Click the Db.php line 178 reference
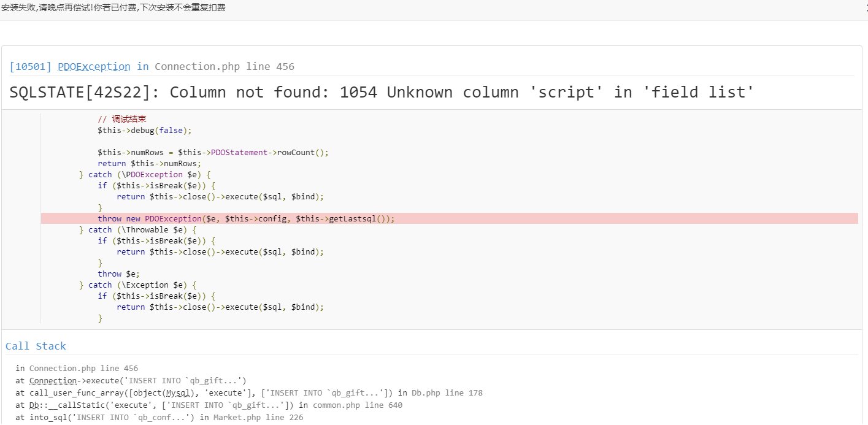 [446, 393]
